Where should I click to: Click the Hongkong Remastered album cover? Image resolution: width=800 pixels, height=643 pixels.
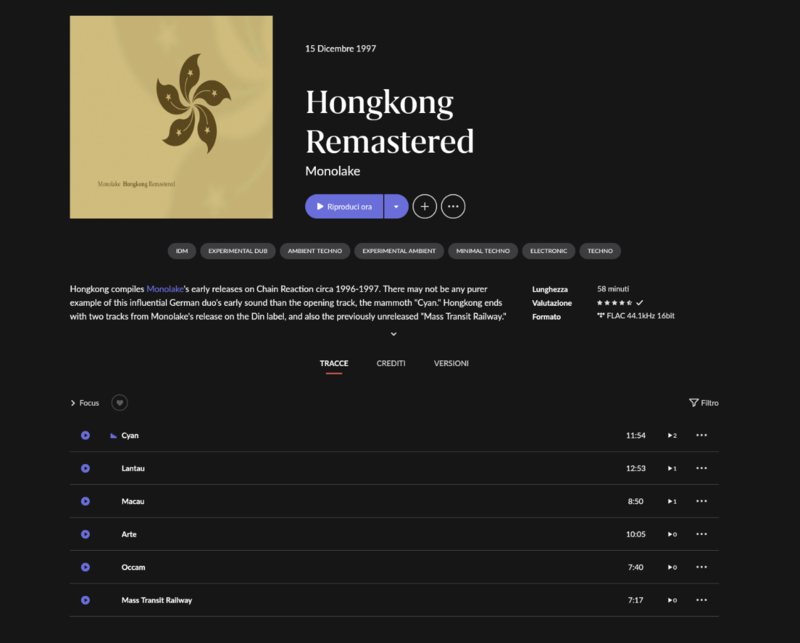171,117
